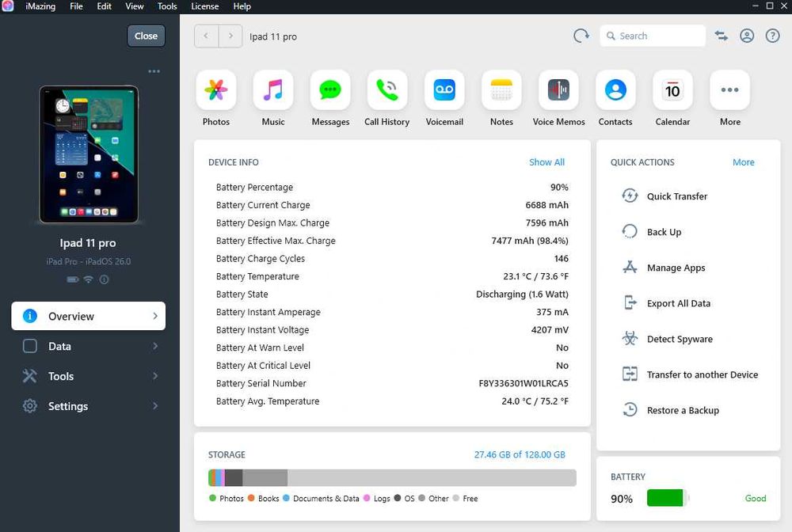Click the iPad Pro - iPadOS 26.0 subtitle
Image resolution: width=792 pixels, height=532 pixels.
(89, 261)
